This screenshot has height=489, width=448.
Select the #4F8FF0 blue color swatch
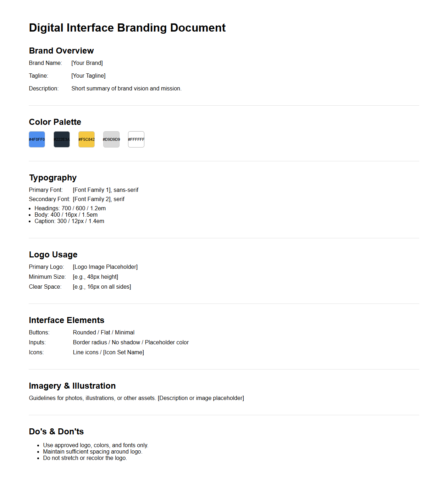(37, 139)
